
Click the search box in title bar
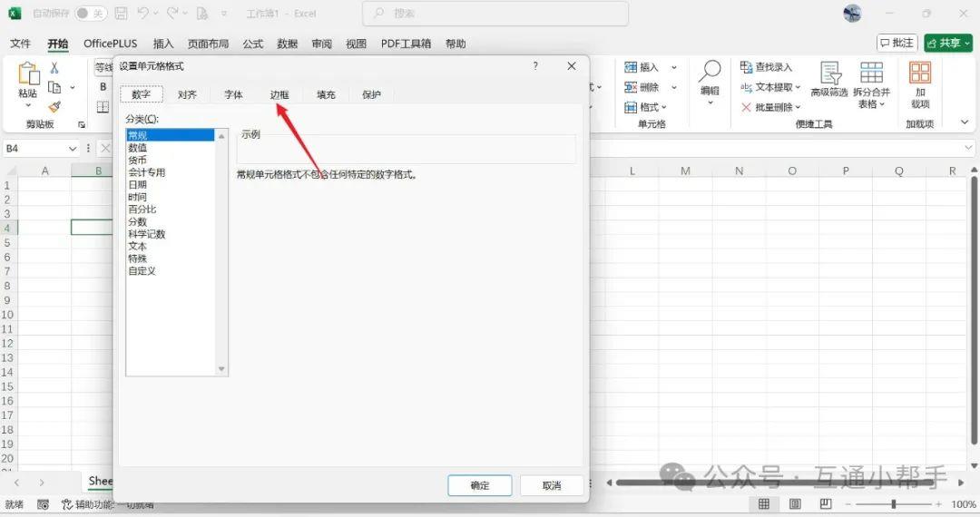[x=495, y=13]
